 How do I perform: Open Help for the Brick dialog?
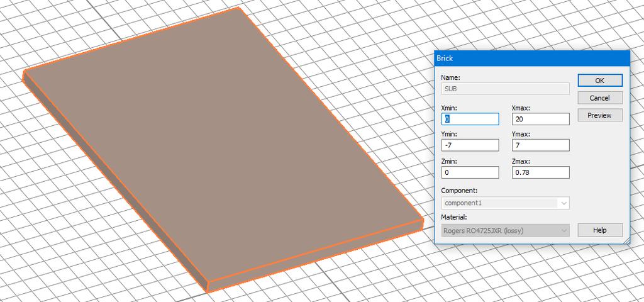pyautogui.click(x=599, y=230)
